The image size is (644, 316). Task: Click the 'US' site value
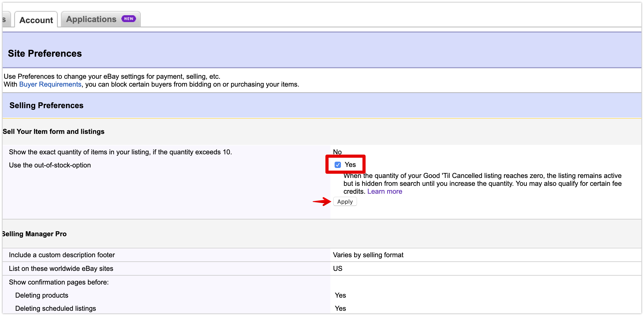pos(337,268)
